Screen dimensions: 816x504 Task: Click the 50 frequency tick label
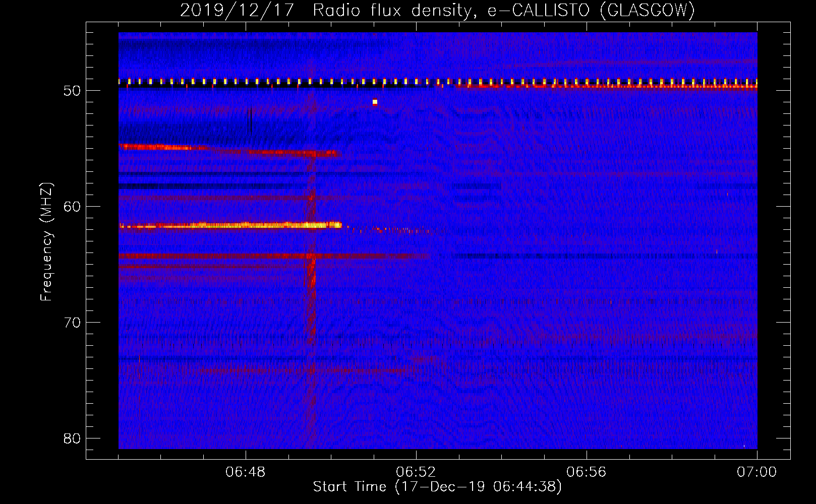(73, 91)
